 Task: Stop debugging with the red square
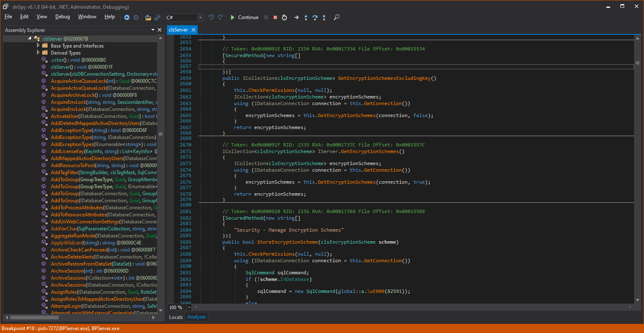(x=275, y=17)
